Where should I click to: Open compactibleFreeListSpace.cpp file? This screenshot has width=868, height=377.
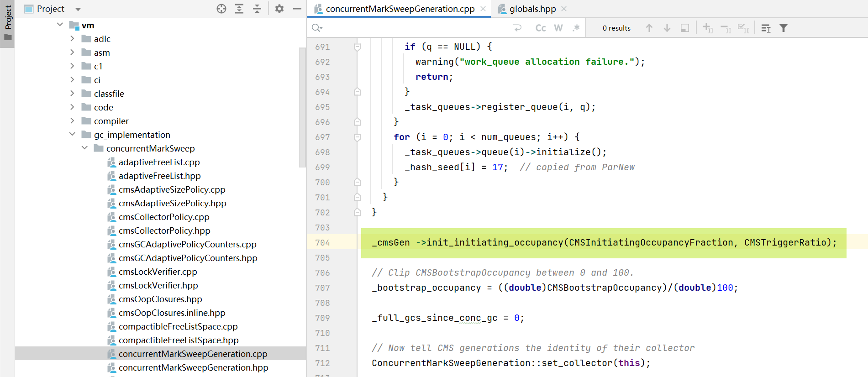pyautogui.click(x=178, y=326)
